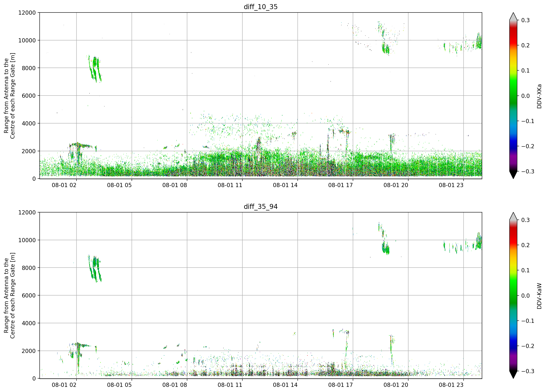Click the 0.3 tick on DDV-XKa colorbar
The width and height of the screenshot is (546, 392).
pyautogui.click(x=525, y=20)
